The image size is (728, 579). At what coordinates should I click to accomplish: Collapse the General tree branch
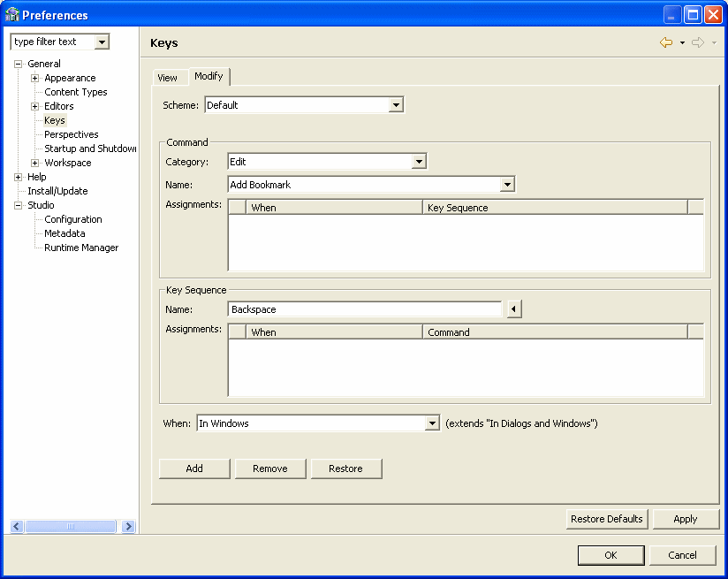pyautogui.click(x=19, y=63)
